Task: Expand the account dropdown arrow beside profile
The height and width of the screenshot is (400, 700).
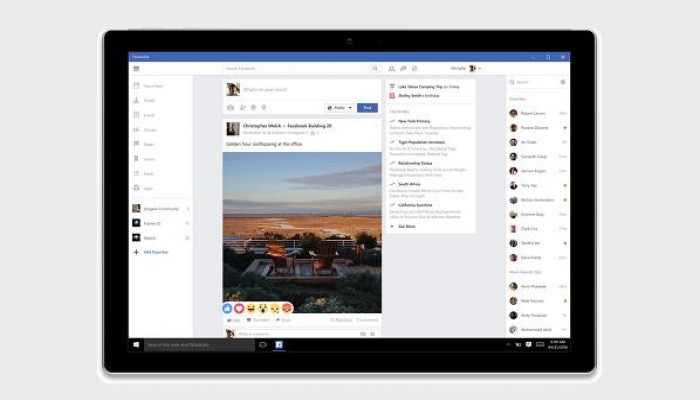Action: (480, 68)
